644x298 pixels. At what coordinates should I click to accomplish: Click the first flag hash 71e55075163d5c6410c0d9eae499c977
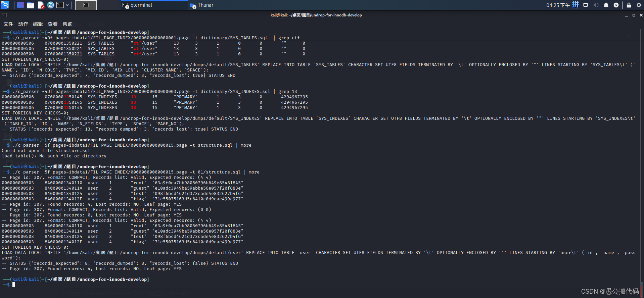click(x=198, y=199)
